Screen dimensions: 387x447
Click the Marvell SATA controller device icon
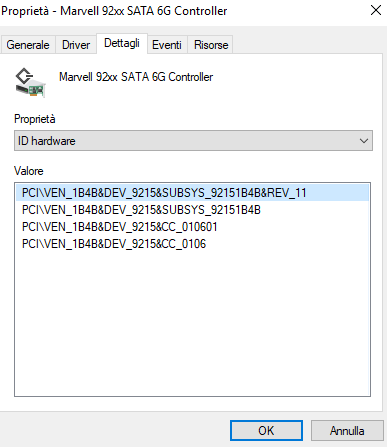coord(30,83)
